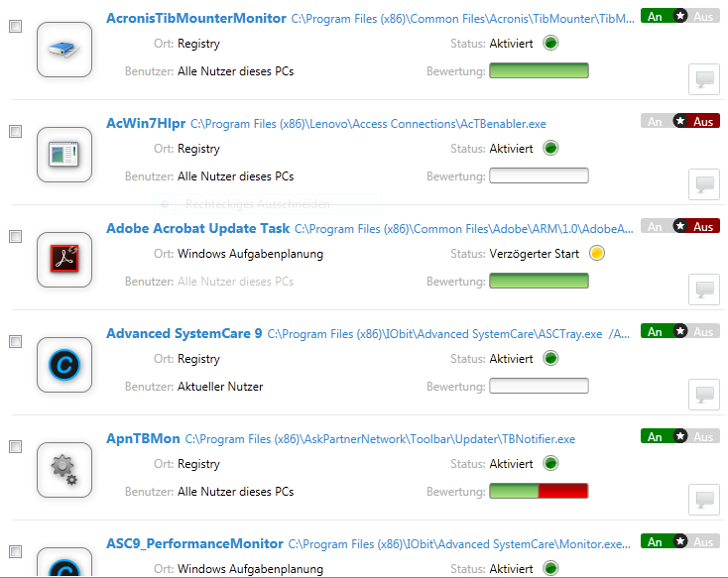Viewport: 728px width, 578px height.
Task: Click green status indicator of ApnTBMon
Action: pyautogui.click(x=550, y=463)
